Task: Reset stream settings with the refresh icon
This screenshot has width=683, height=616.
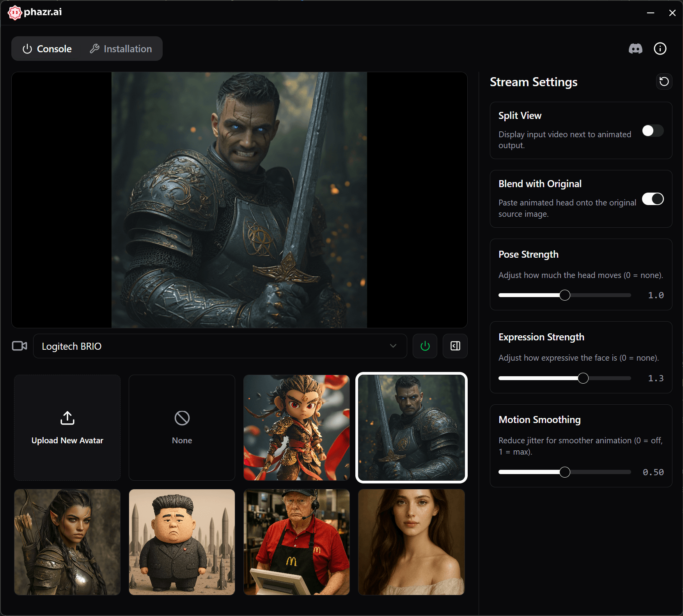Action: click(x=663, y=81)
